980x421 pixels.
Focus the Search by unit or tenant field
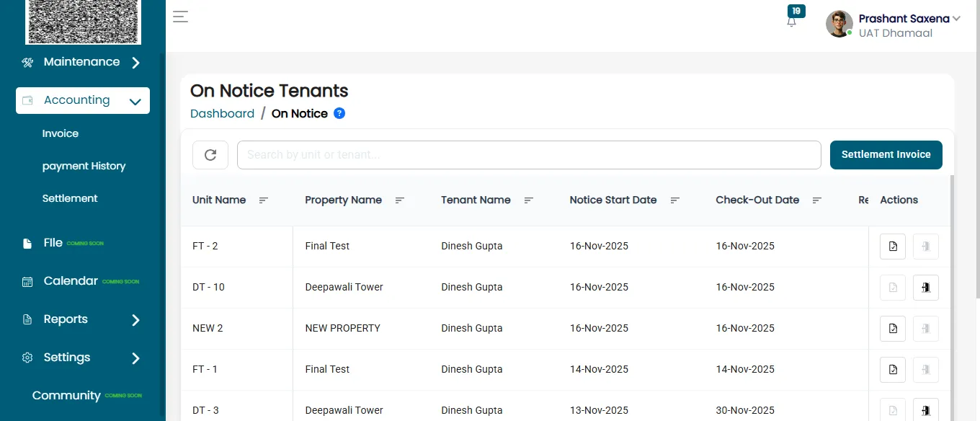(529, 155)
